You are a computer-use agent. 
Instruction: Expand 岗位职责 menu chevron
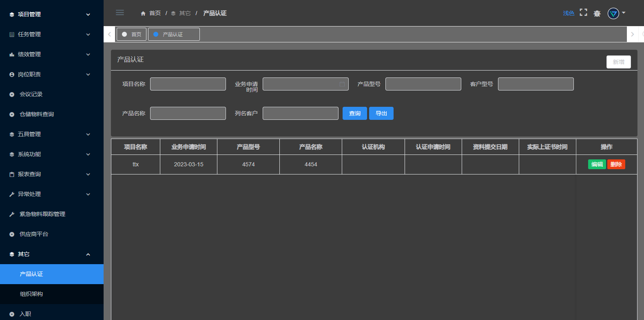[x=88, y=75]
